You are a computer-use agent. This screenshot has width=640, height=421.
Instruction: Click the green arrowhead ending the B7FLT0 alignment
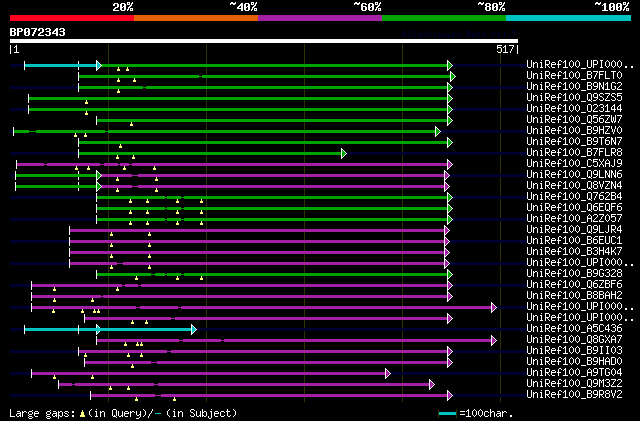453,76
